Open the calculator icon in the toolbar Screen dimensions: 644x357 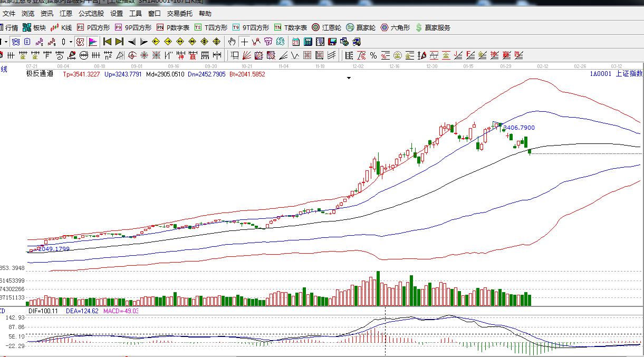pos(308,42)
